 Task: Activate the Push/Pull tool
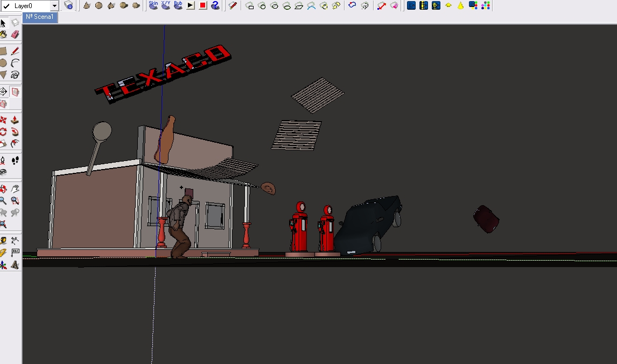pyautogui.click(x=15, y=120)
